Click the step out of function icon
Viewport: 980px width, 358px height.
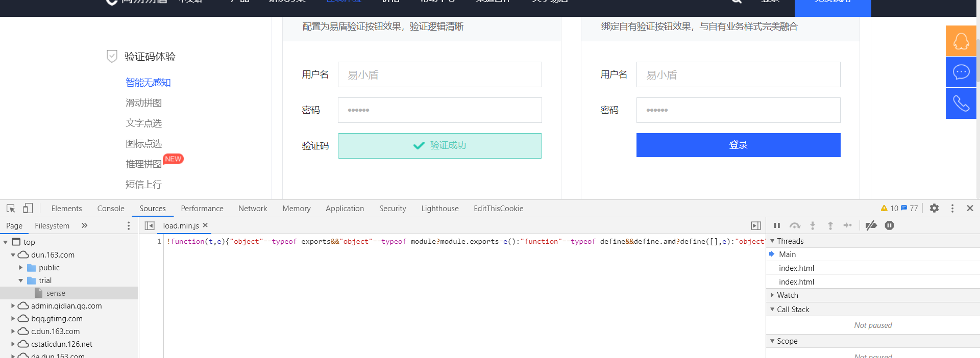coord(830,225)
